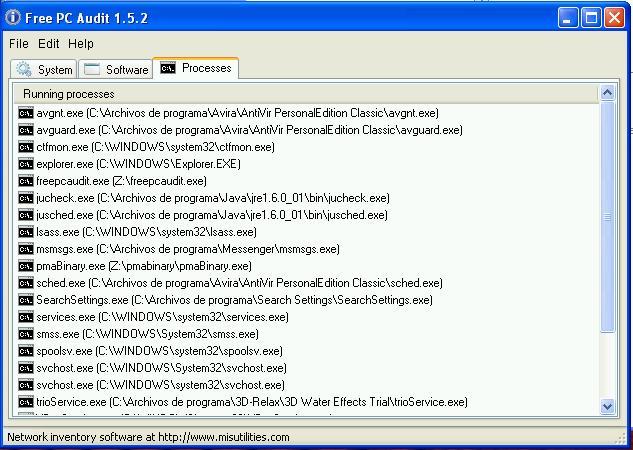
Task: Open the Edit menu
Action: tap(48, 44)
